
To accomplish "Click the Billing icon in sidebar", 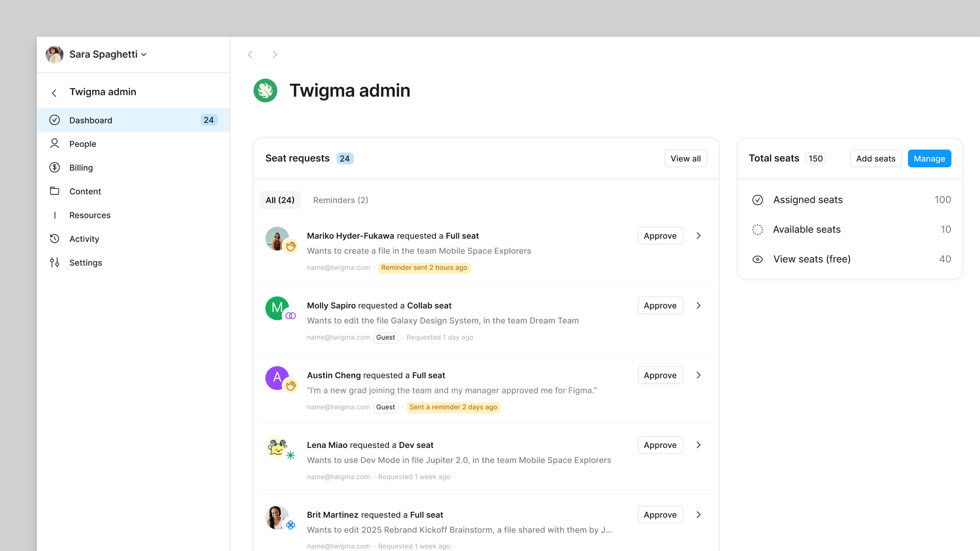I will [x=55, y=167].
